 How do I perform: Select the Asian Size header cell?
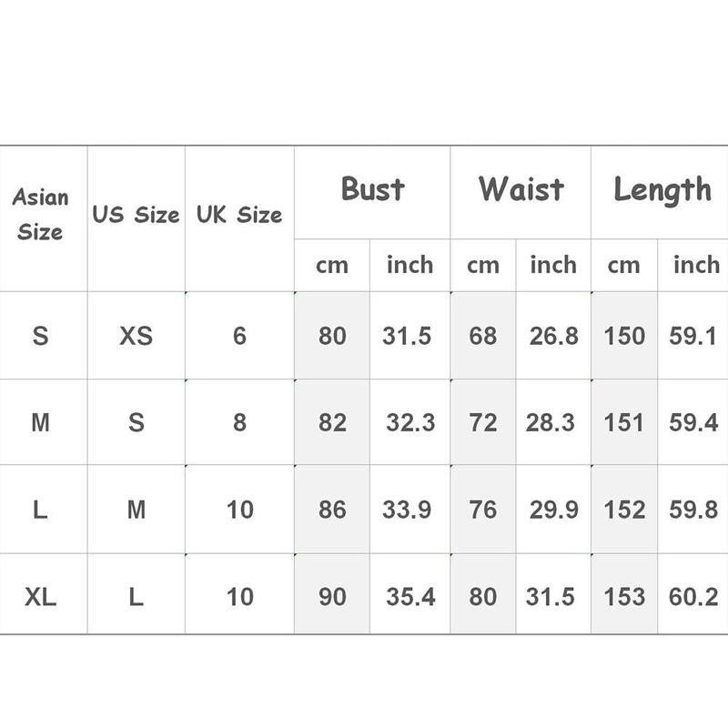(x=43, y=218)
